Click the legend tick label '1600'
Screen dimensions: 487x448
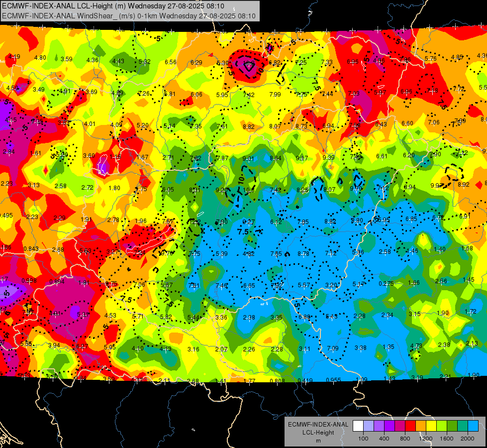pyautogui.click(x=447, y=439)
